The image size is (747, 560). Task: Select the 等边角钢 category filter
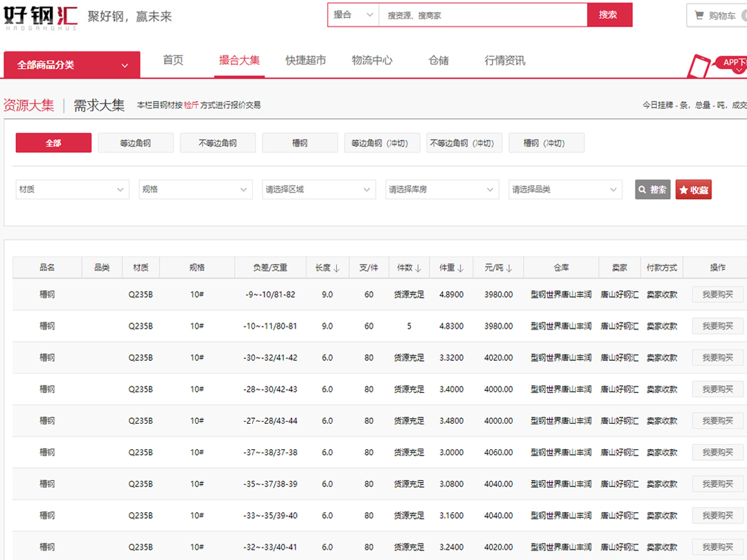[x=136, y=143]
